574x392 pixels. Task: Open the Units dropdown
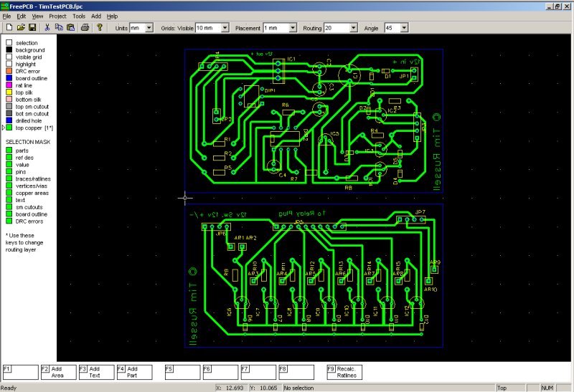point(149,28)
